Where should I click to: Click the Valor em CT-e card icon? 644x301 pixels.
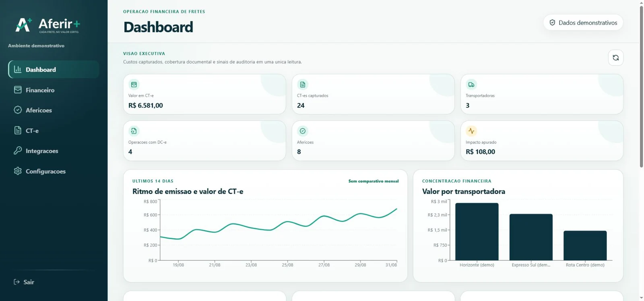[134, 85]
